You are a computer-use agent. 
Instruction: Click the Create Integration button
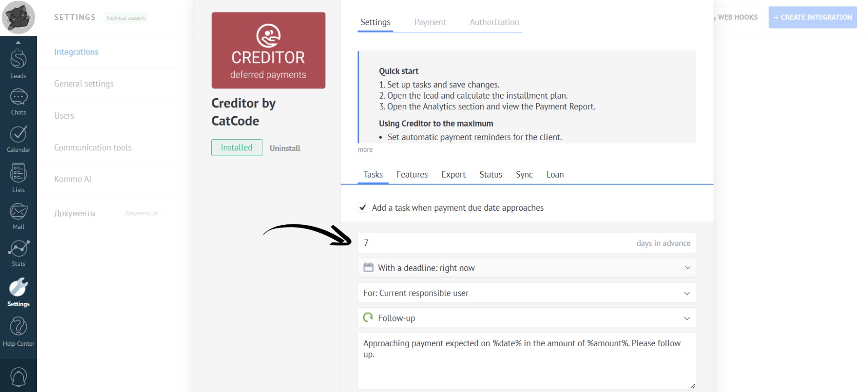[812, 17]
